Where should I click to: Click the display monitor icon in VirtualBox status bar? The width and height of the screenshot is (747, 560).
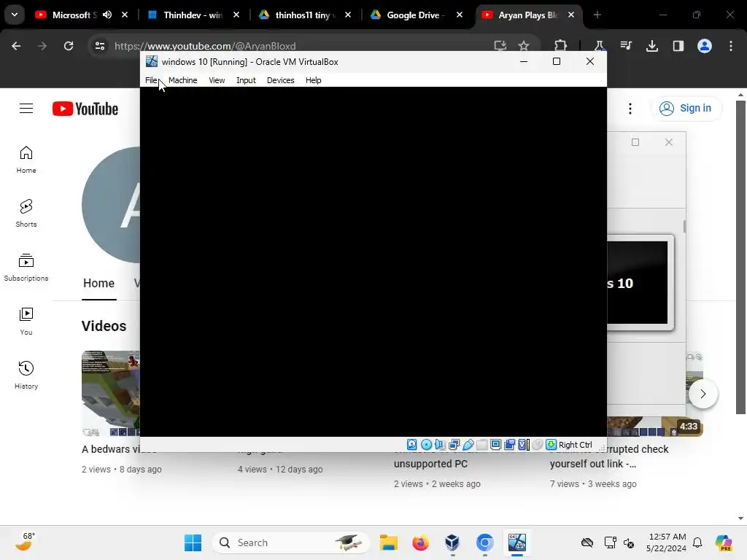point(495,445)
